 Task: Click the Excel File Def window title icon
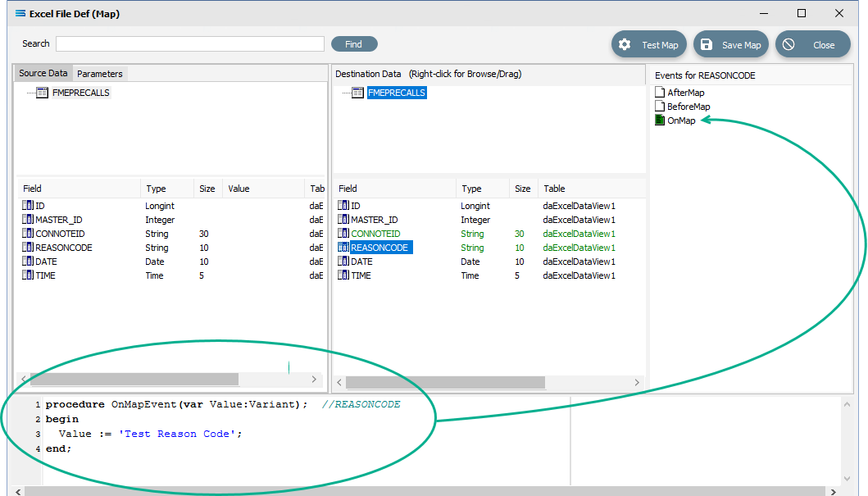pos(20,13)
